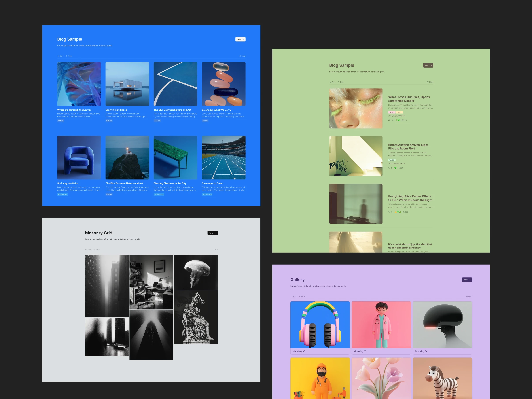532x399 pixels.
Task: Click the yellow Text 3 tag
Action: coord(399,112)
